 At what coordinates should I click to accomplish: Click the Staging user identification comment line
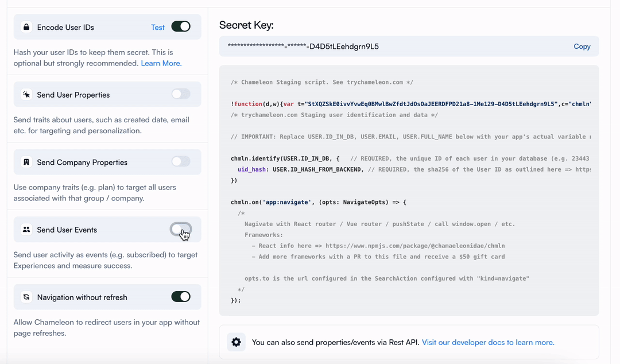coord(334,115)
